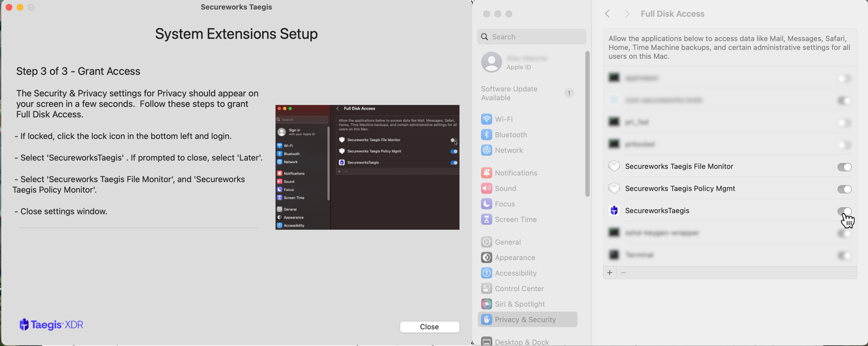
Task: Toggle the first blurred app's access switch
Action: (844, 79)
